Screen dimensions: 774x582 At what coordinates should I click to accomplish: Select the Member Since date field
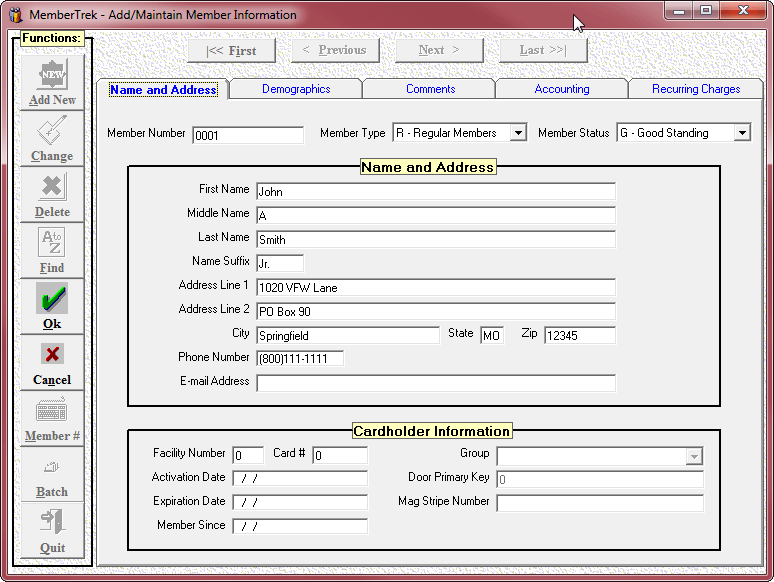click(x=300, y=526)
